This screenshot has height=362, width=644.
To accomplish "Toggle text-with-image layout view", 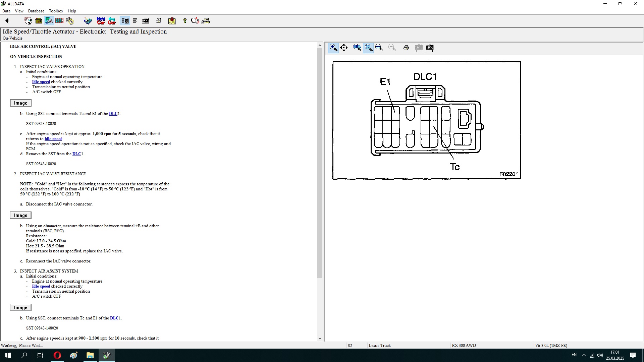I will click(x=125, y=21).
